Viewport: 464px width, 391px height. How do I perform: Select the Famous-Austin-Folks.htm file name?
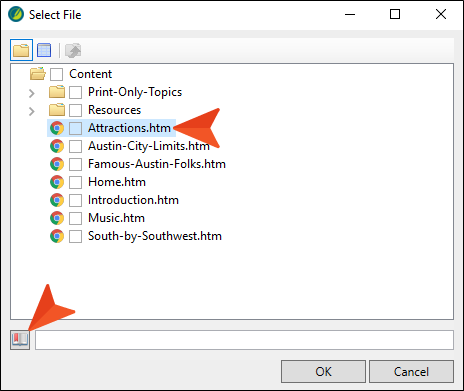[x=157, y=164]
